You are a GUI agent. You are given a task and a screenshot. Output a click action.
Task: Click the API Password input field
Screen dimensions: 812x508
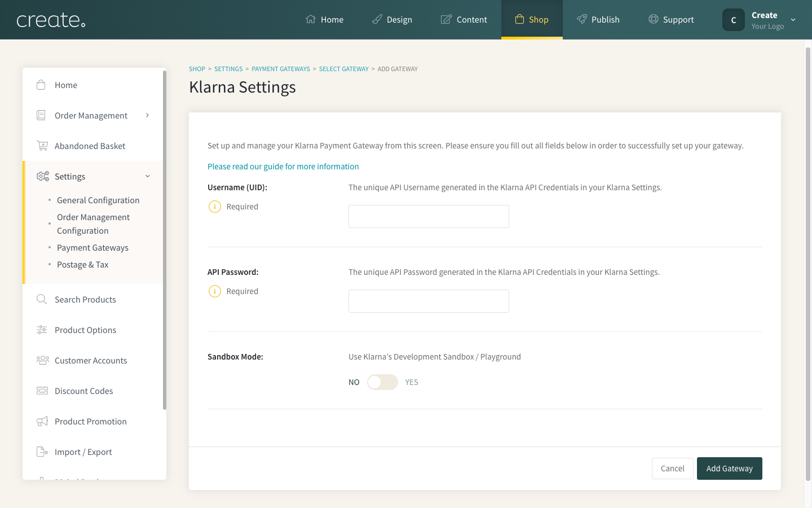429,301
